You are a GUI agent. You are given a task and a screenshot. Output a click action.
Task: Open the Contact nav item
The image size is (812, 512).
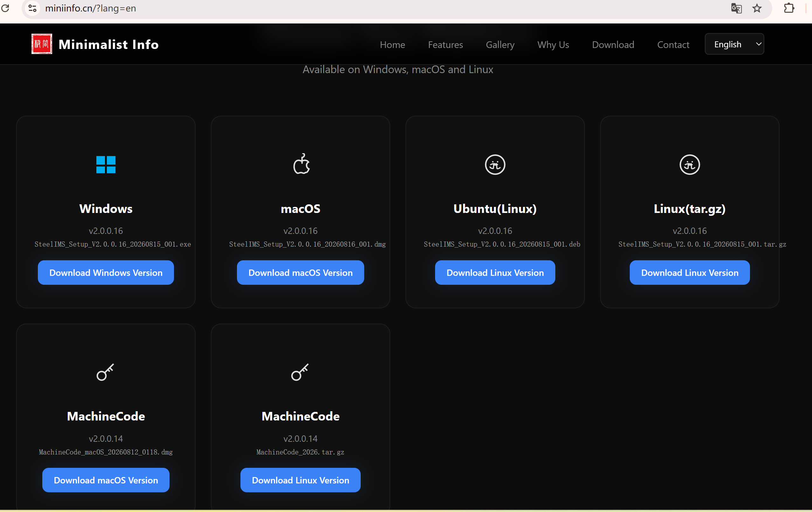[x=673, y=44]
